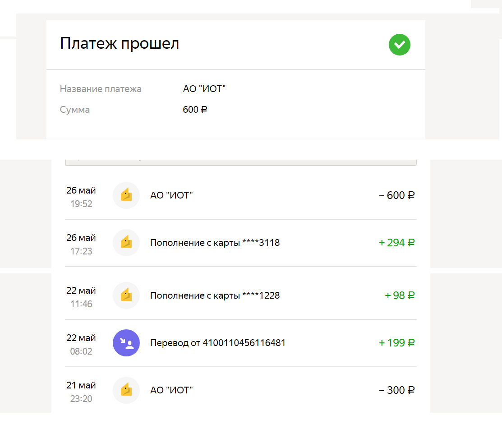Click the green "+ 199 ₽" amount
The height and width of the screenshot is (448, 502).
tap(396, 343)
